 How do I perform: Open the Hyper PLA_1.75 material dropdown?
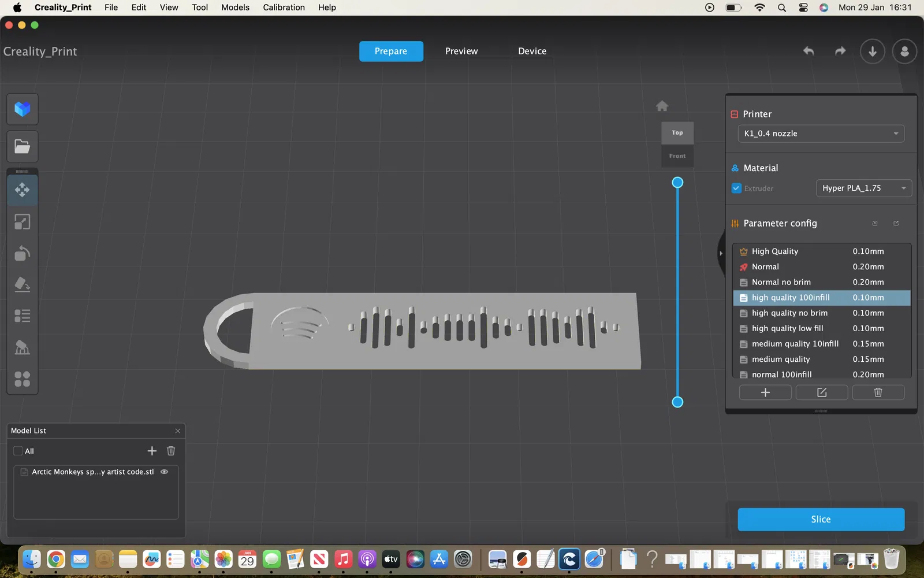864,188
